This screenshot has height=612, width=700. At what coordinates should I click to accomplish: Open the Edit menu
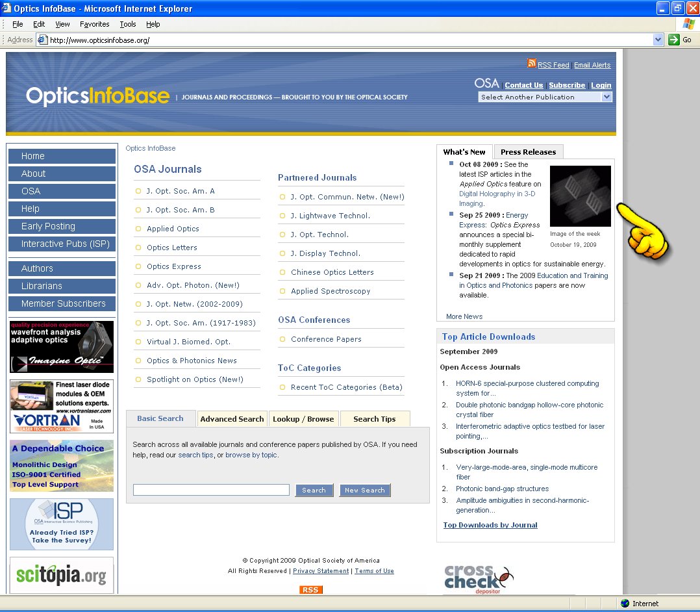tap(39, 24)
